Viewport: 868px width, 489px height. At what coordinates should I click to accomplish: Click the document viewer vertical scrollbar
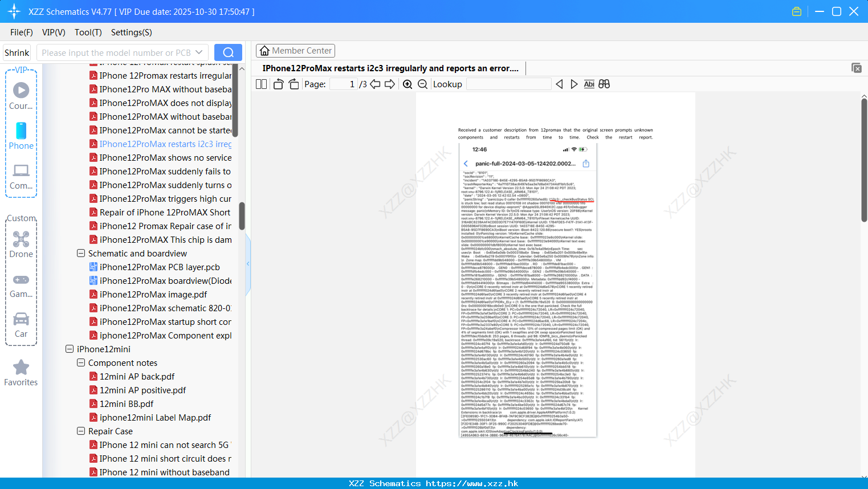pyautogui.click(x=864, y=160)
